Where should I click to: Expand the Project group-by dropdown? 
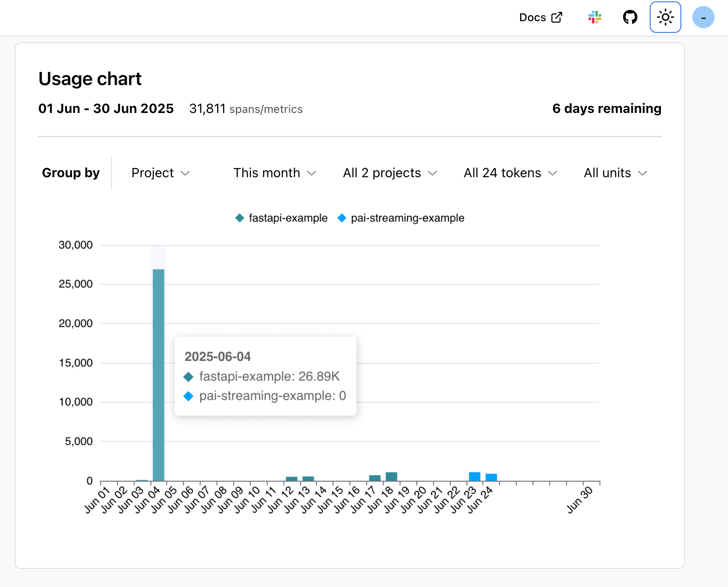click(160, 173)
